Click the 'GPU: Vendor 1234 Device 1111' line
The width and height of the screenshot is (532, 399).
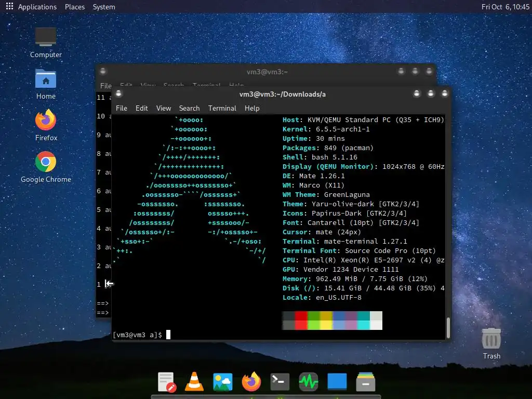(341, 270)
